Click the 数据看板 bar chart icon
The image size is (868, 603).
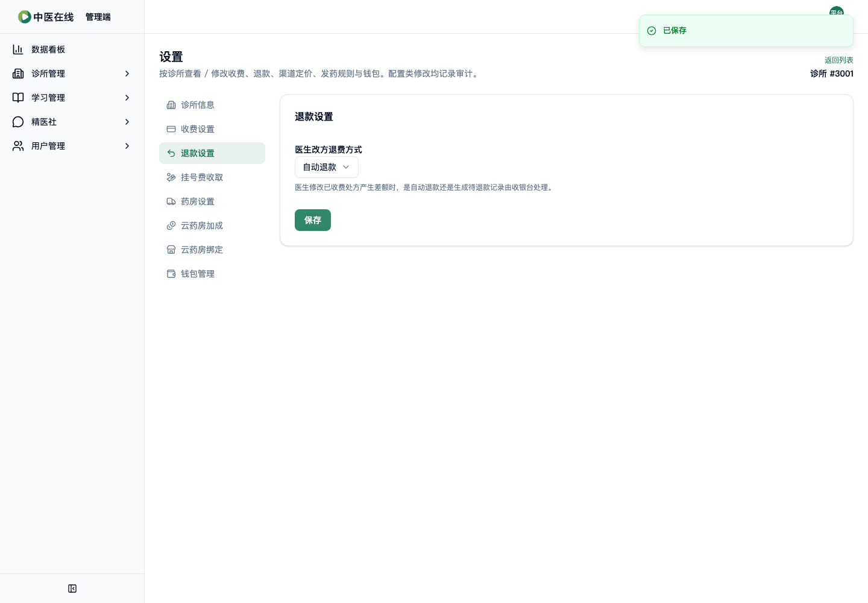(18, 49)
